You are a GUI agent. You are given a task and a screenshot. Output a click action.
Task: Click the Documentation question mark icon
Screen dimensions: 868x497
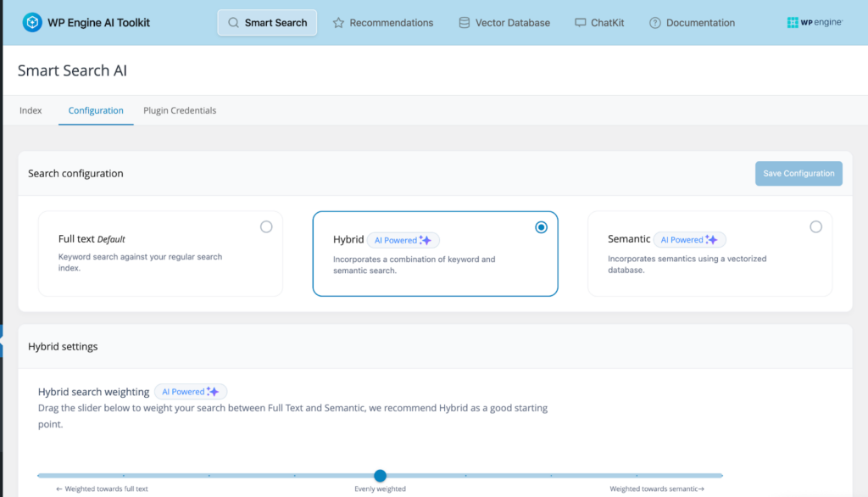pyautogui.click(x=654, y=23)
